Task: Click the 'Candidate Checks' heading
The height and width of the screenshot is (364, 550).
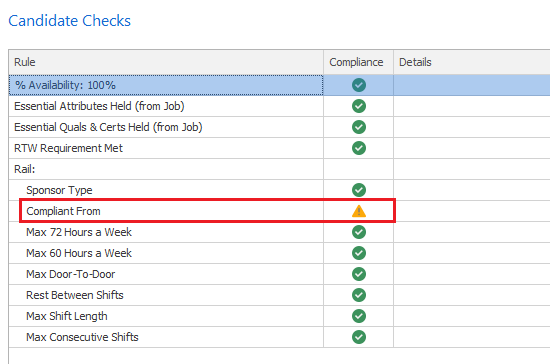Action: [69, 21]
